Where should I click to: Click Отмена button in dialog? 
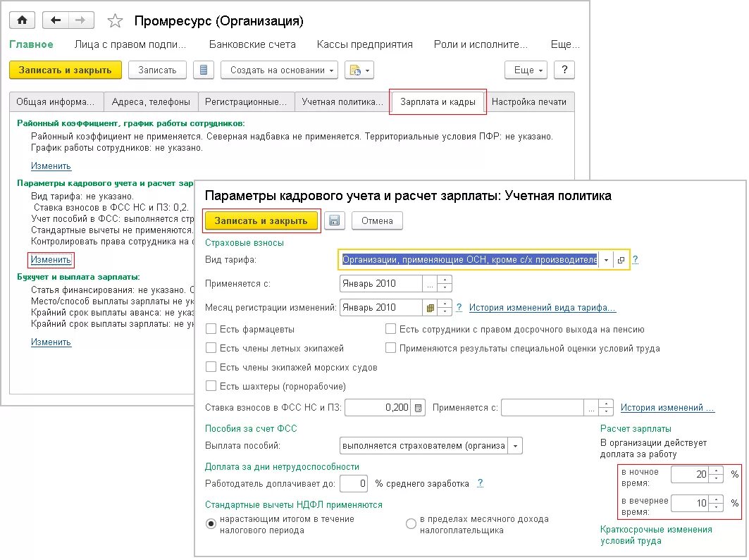pos(377,220)
